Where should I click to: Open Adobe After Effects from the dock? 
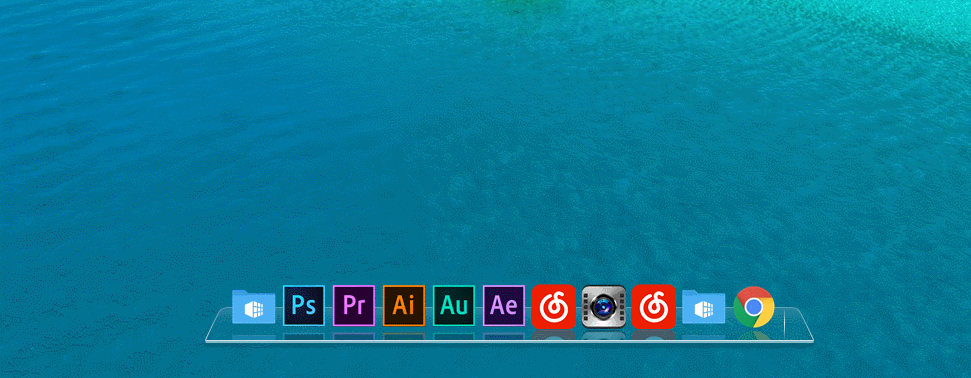click(x=504, y=305)
